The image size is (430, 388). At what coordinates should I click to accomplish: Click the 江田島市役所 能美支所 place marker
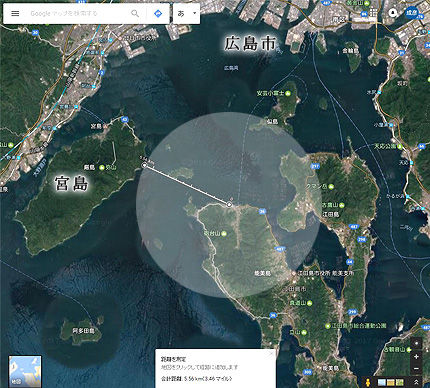coord(293,273)
